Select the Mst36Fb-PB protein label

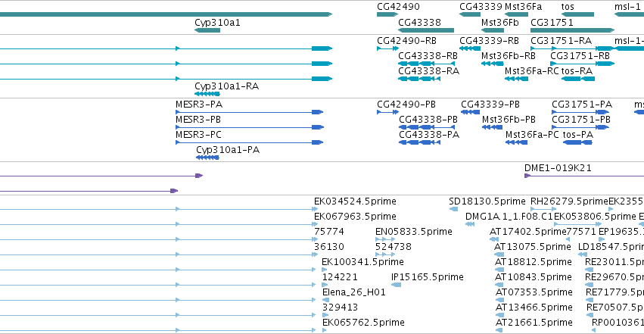point(509,120)
